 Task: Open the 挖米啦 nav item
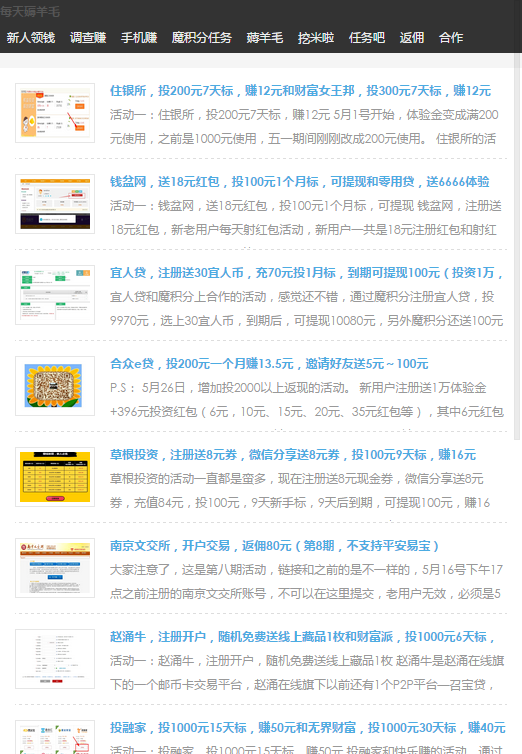click(x=316, y=38)
